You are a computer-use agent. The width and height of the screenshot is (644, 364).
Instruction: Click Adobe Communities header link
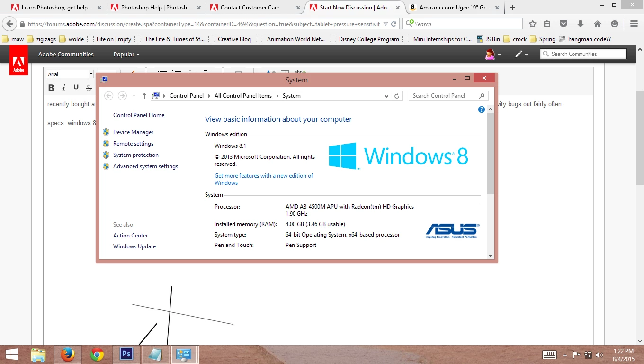pos(66,54)
